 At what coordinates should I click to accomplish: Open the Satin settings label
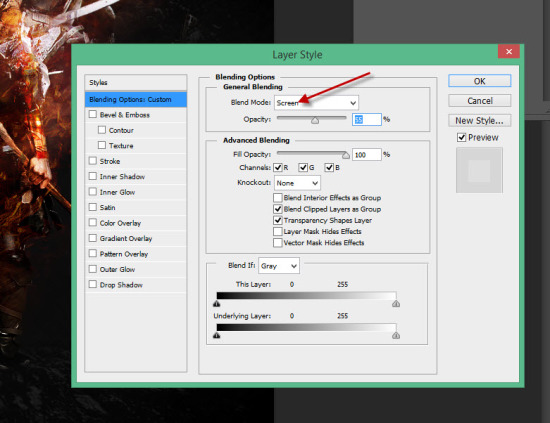pyautogui.click(x=107, y=208)
